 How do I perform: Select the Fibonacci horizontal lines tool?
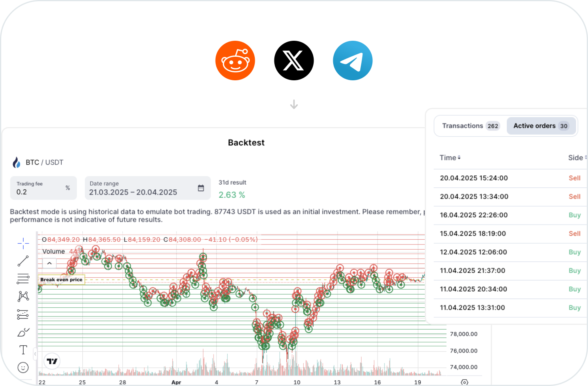click(x=23, y=279)
